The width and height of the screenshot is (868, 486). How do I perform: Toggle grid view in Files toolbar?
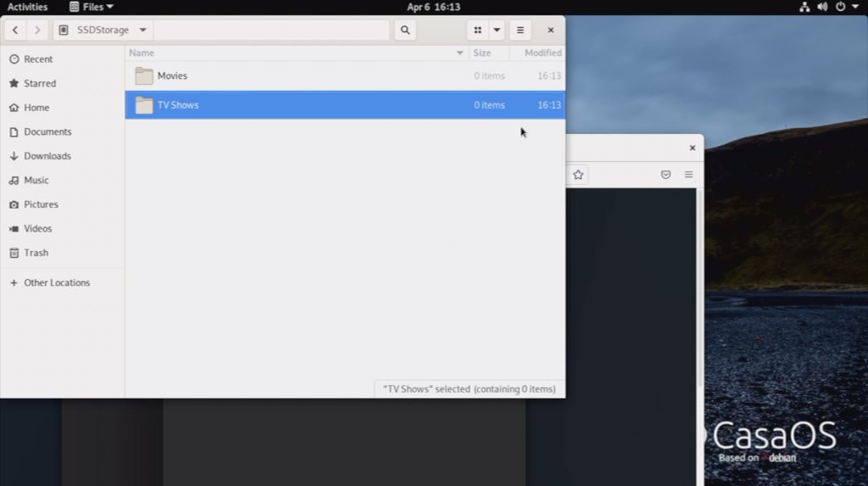[x=477, y=31]
